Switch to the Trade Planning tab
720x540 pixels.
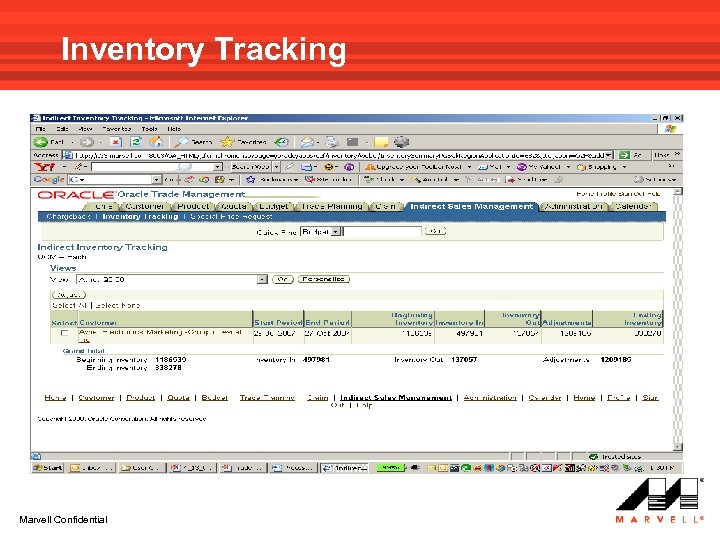(332, 207)
